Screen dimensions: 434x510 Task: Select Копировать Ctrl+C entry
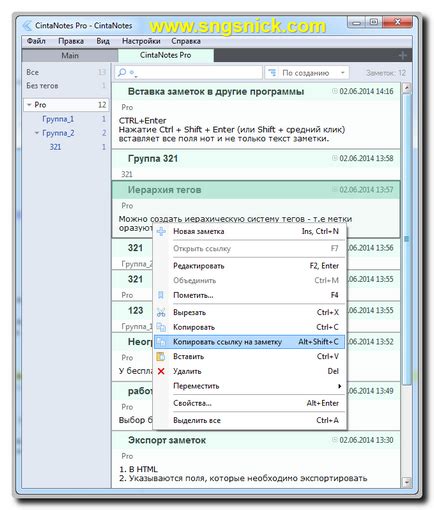click(249, 327)
